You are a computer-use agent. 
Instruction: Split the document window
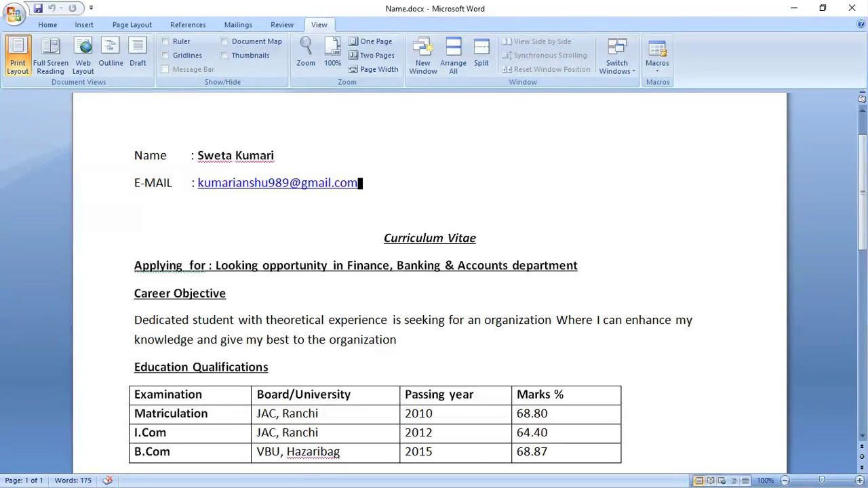coord(481,52)
